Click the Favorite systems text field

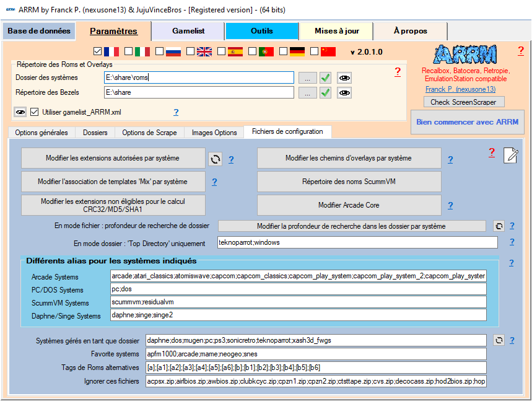(315, 354)
